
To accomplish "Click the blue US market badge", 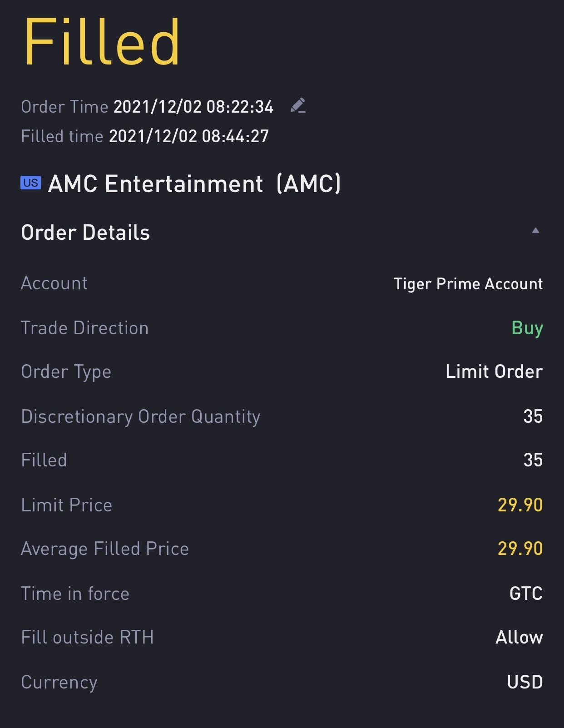I will (x=30, y=183).
